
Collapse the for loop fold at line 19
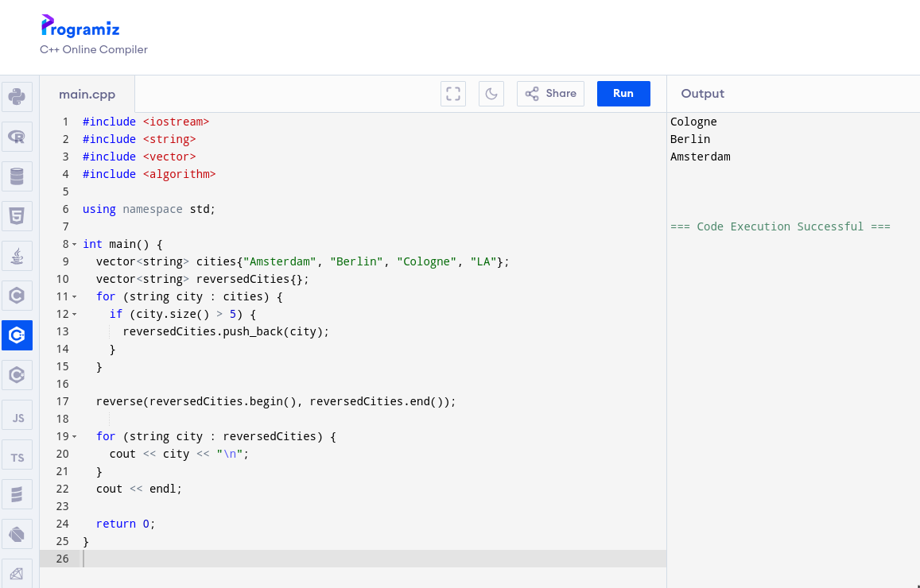(75, 437)
